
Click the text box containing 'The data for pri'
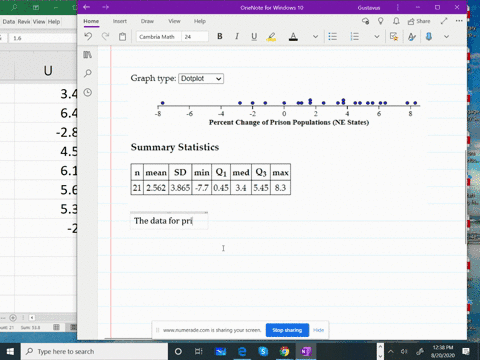click(x=169, y=221)
